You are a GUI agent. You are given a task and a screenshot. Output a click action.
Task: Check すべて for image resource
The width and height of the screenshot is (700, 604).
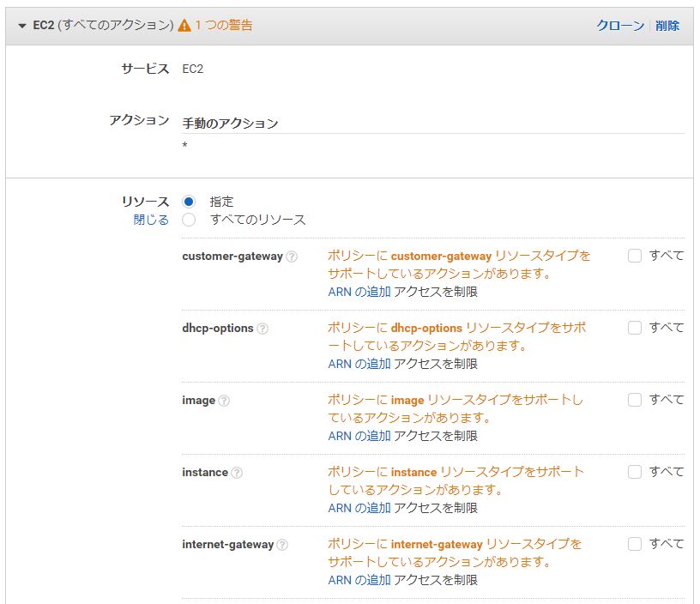point(635,400)
